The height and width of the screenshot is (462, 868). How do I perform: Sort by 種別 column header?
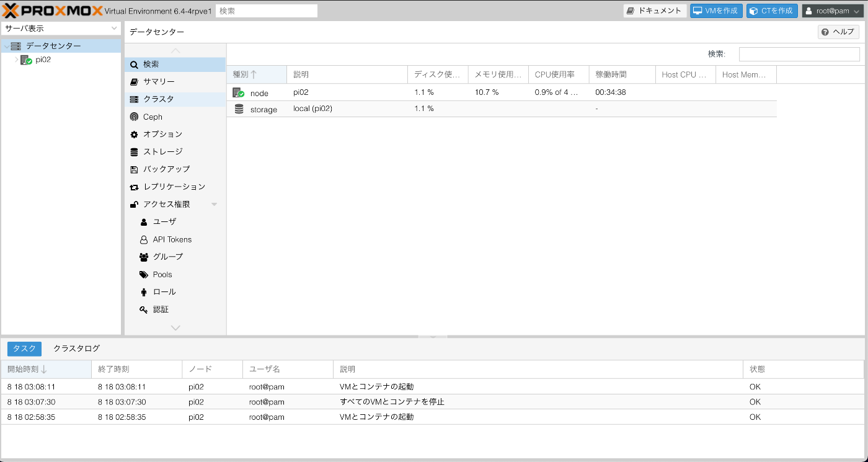pos(257,74)
